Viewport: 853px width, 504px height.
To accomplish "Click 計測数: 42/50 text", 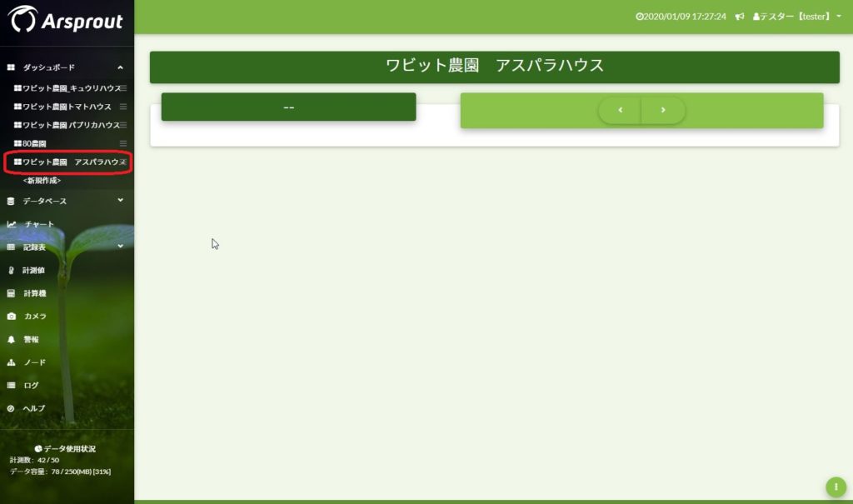I will (x=34, y=460).
